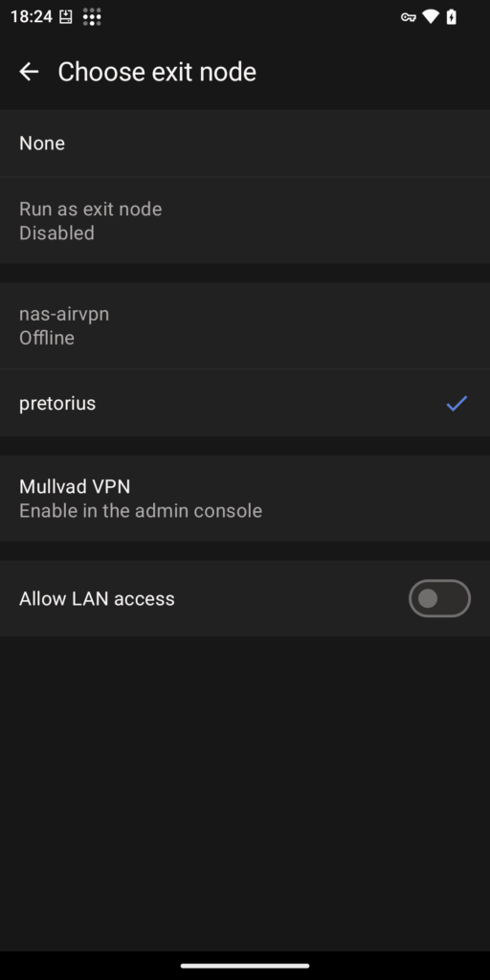The width and height of the screenshot is (490, 980).
Task: Select the nas-airvpn exit node
Action: pyautogui.click(x=245, y=325)
